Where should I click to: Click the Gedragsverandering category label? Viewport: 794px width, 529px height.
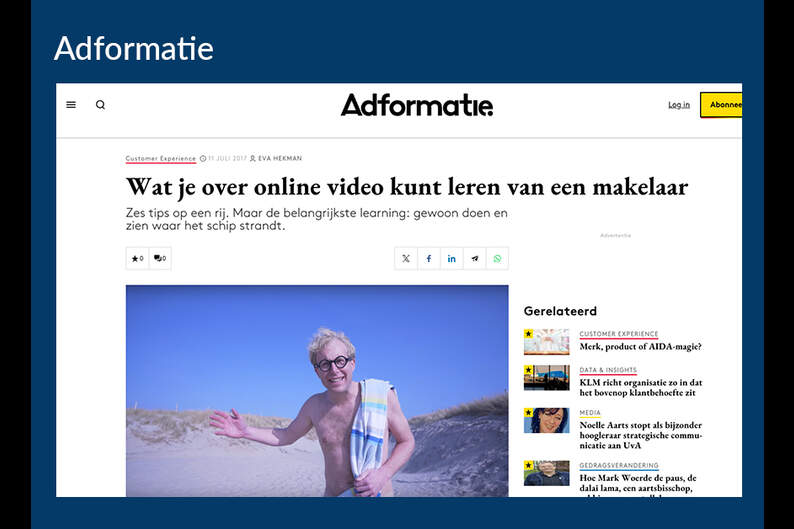[618, 465]
